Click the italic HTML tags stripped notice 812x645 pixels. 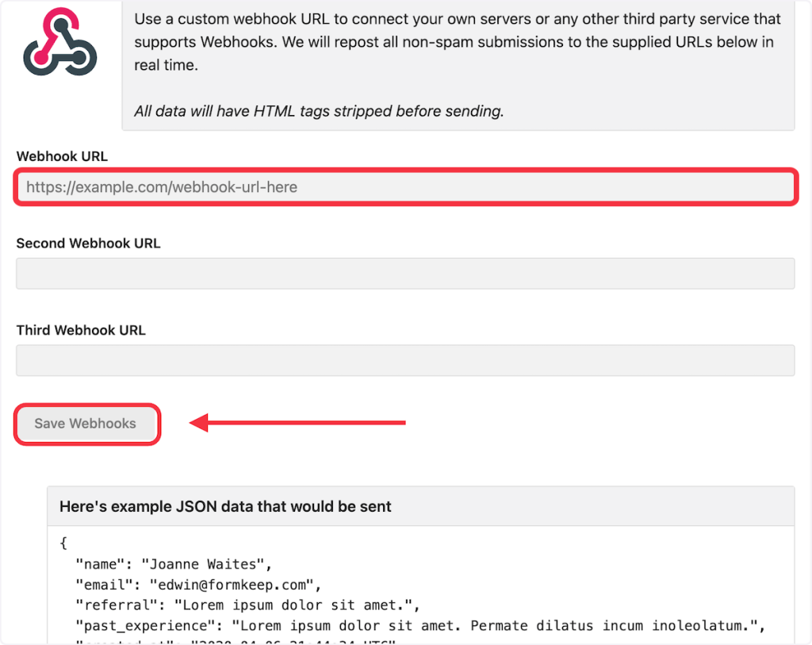(319, 111)
